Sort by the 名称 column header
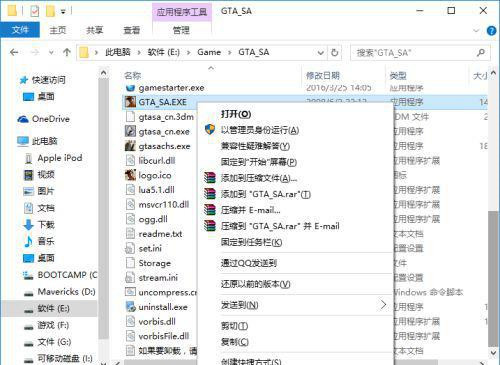 coord(133,76)
